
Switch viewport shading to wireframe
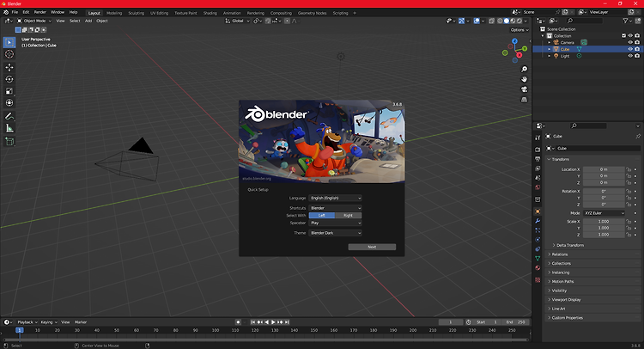500,21
